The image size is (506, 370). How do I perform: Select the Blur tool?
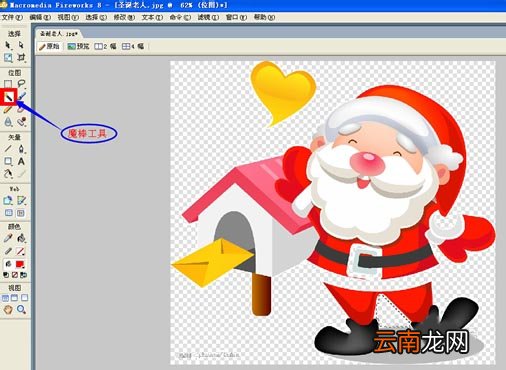pos(8,122)
